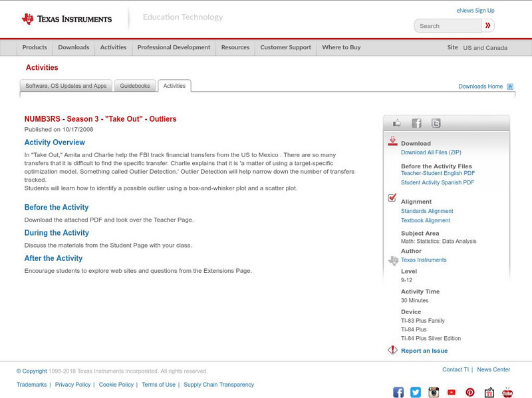Open the footer Facebook icon
This screenshot has width=532, height=398.
[x=398, y=392]
